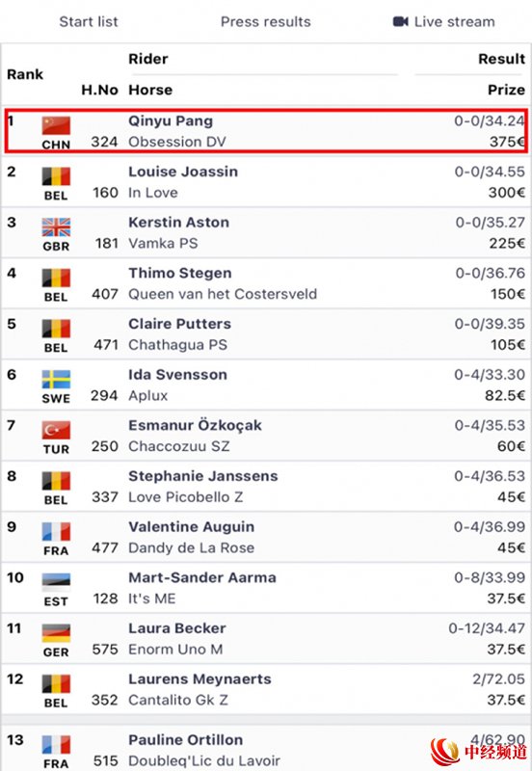Open rider Qinyu Pang's profile
The image size is (532, 771).
pyautogui.click(x=171, y=121)
